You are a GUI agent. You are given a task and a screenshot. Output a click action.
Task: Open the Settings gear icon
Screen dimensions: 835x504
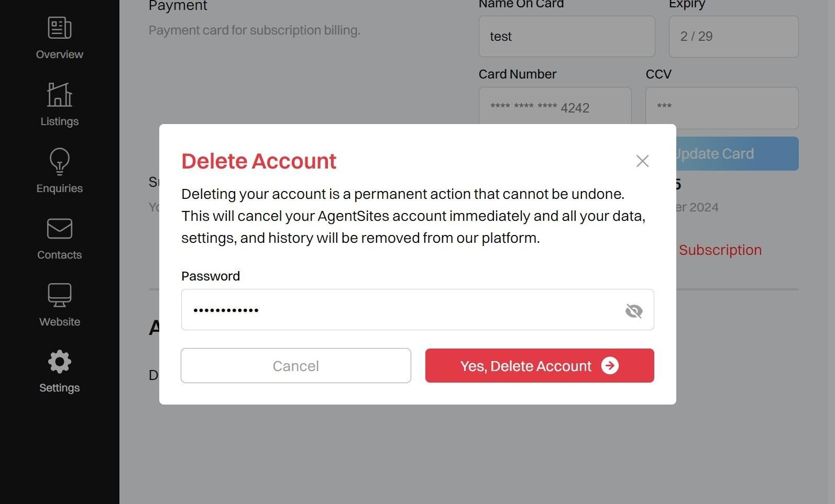click(x=60, y=362)
